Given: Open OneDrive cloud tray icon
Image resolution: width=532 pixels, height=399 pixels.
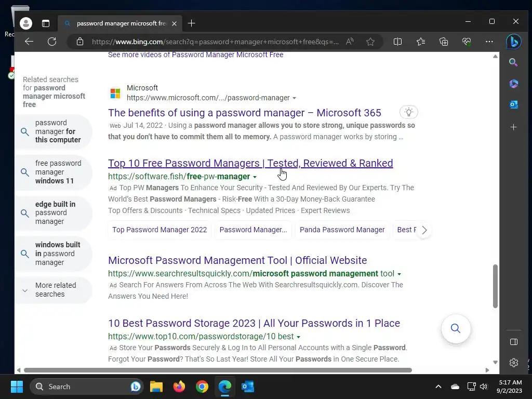Looking at the screenshot, I should pos(455,387).
